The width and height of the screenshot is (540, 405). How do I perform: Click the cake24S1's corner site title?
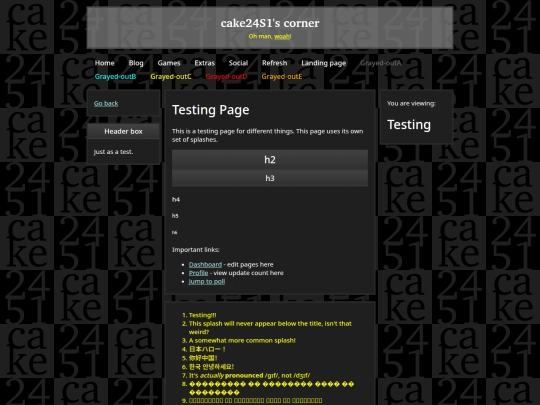pos(270,23)
